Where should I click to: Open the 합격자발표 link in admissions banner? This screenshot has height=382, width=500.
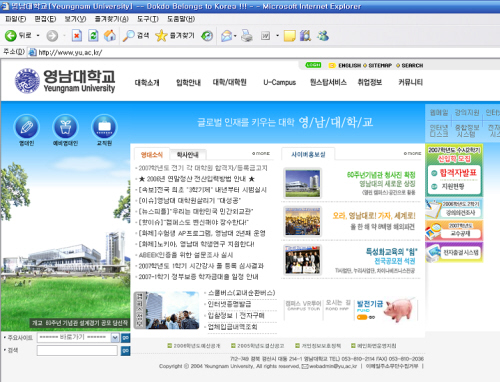458,173
